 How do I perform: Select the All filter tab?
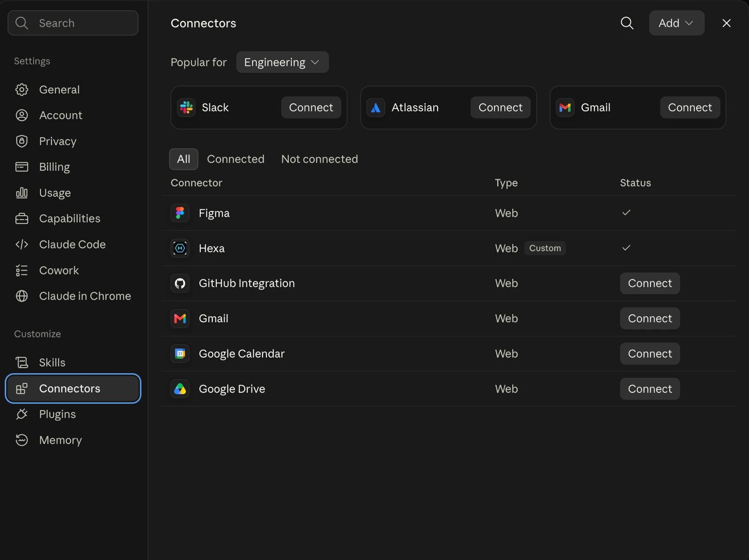pyautogui.click(x=184, y=159)
